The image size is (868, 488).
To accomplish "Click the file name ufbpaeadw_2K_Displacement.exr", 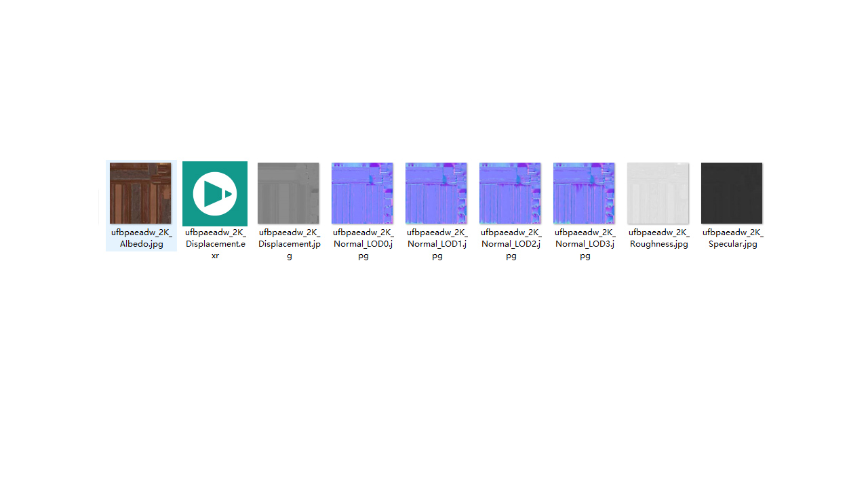I will [215, 244].
